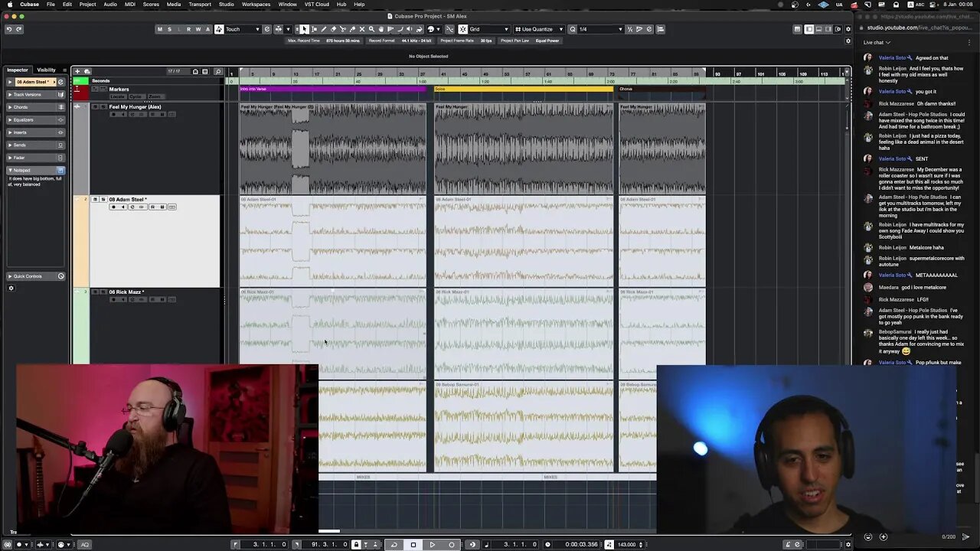The height and width of the screenshot is (551, 980).
Task: Click the Locate button on Markers track
Action: tap(117, 96)
